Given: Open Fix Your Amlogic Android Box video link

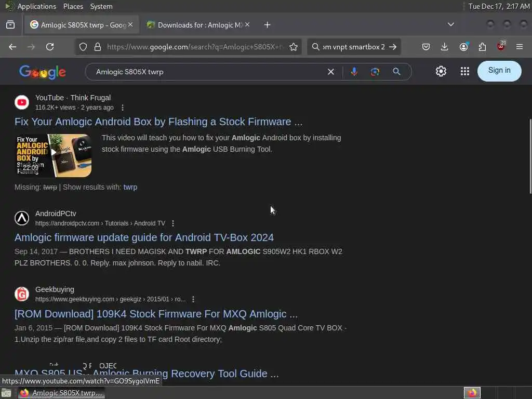Looking at the screenshot, I should click(158, 122).
